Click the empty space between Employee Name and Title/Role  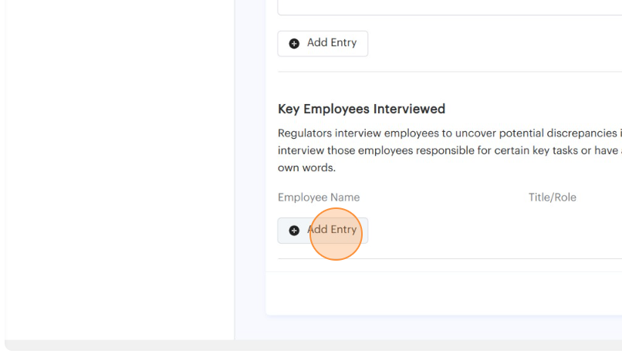[x=444, y=197]
